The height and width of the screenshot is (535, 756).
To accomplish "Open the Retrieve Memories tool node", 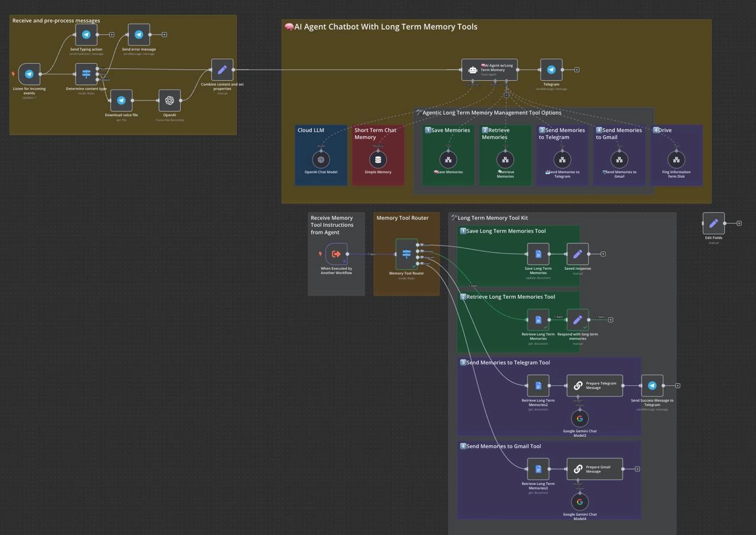I will click(x=505, y=159).
